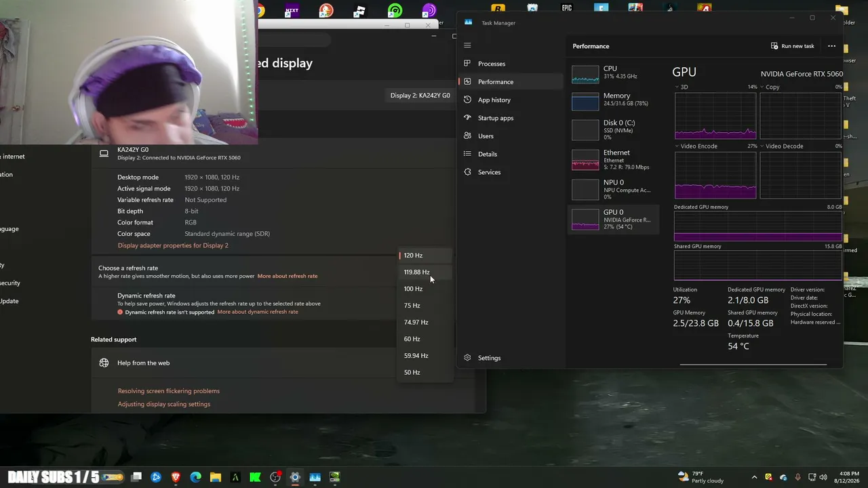The width and height of the screenshot is (868, 488).
Task: Select the 74.97 Hz refresh rate
Action: coord(425,322)
